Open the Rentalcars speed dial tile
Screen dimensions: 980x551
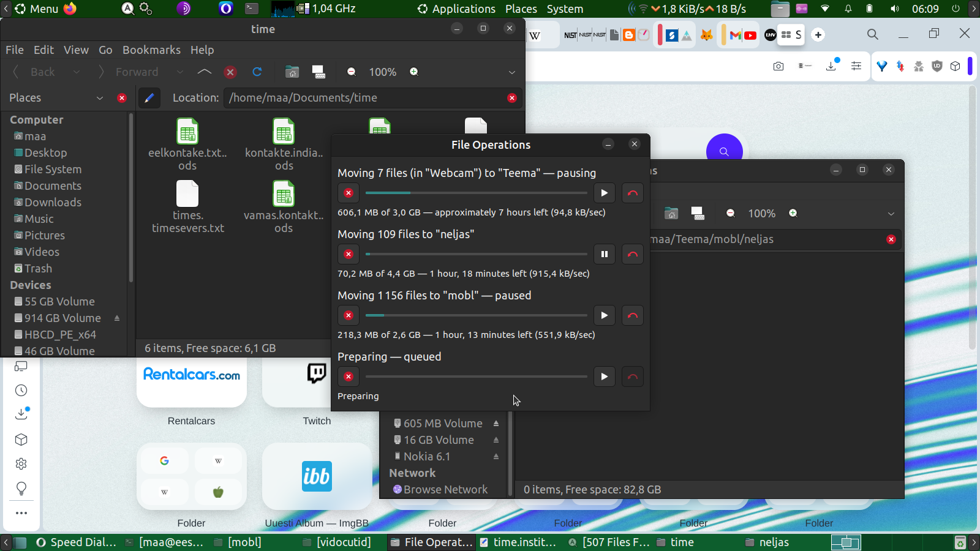point(192,383)
